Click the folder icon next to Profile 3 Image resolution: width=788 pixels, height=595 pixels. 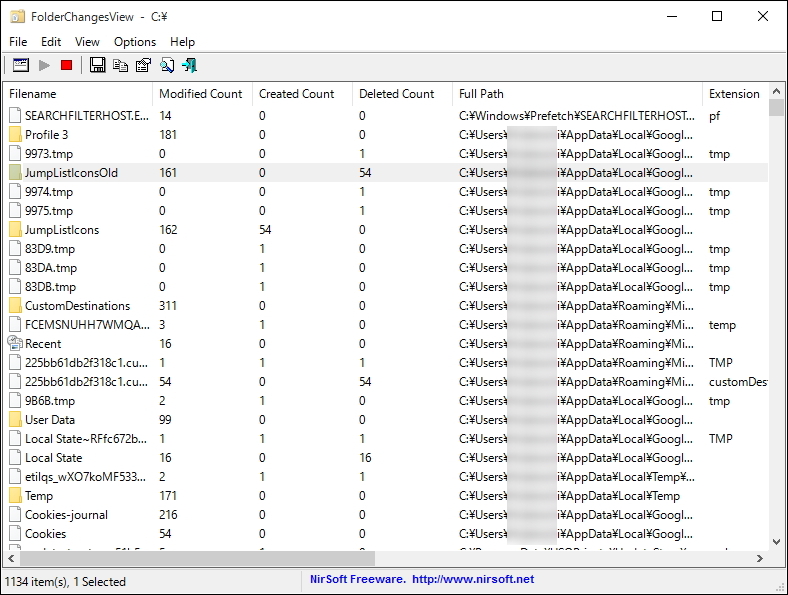(x=16, y=135)
